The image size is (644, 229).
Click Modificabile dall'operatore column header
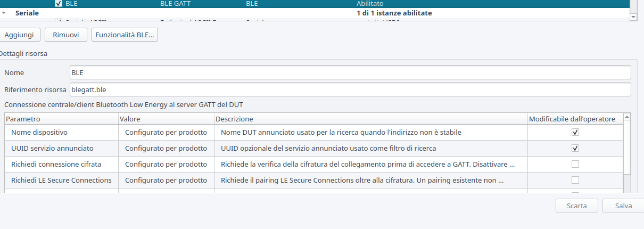click(575, 119)
